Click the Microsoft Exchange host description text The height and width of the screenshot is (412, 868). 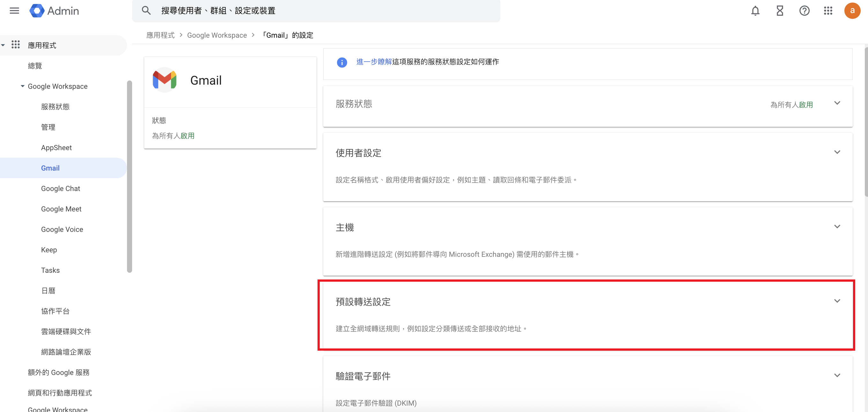457,255
